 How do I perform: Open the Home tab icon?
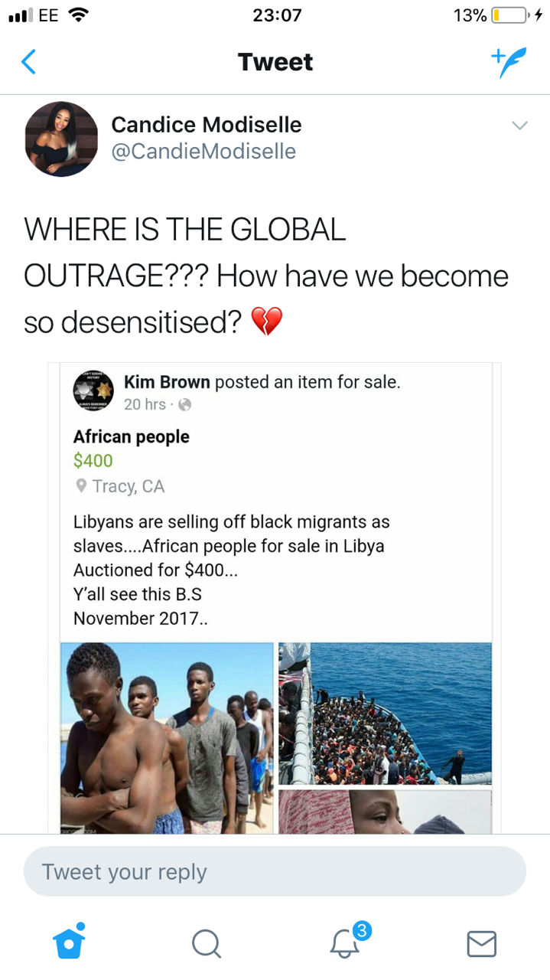(x=69, y=942)
